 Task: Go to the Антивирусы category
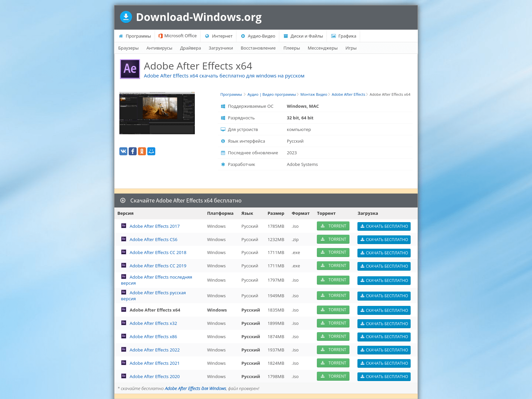click(x=159, y=48)
